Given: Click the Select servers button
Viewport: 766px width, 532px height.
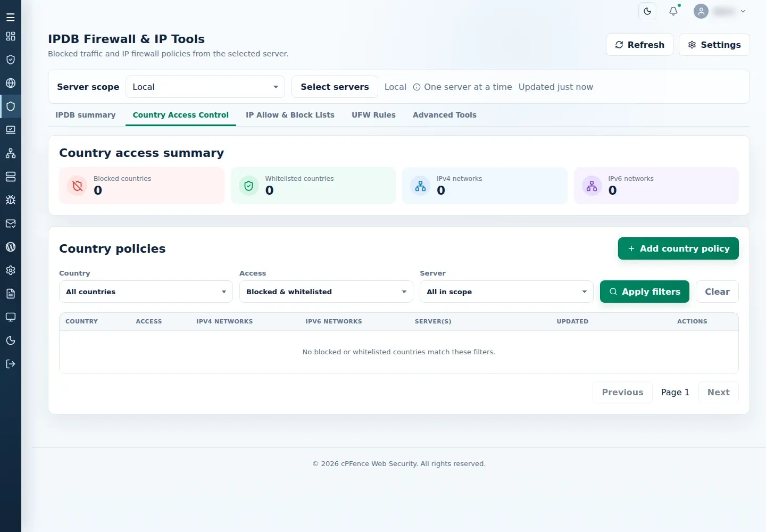Looking at the screenshot, I should 335,87.
